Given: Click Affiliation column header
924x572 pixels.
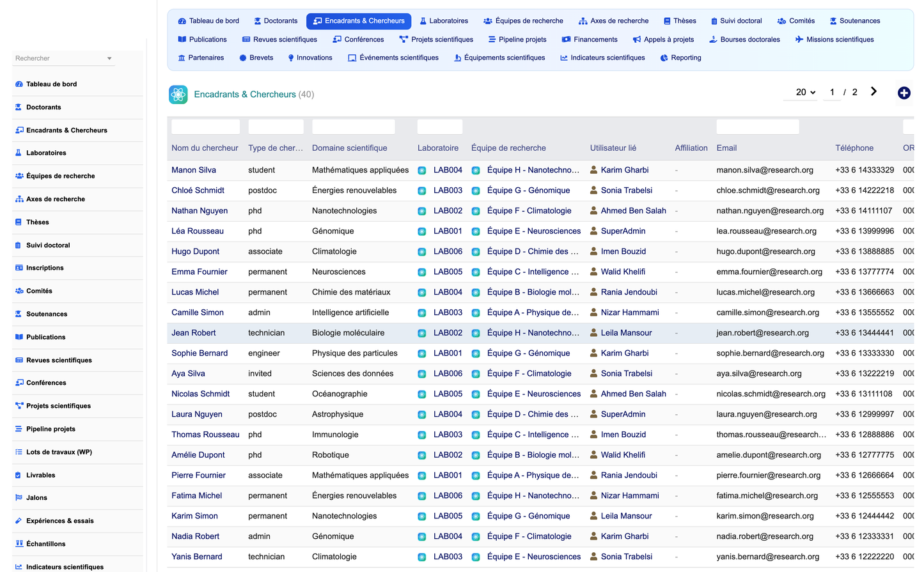Looking at the screenshot, I should point(691,148).
